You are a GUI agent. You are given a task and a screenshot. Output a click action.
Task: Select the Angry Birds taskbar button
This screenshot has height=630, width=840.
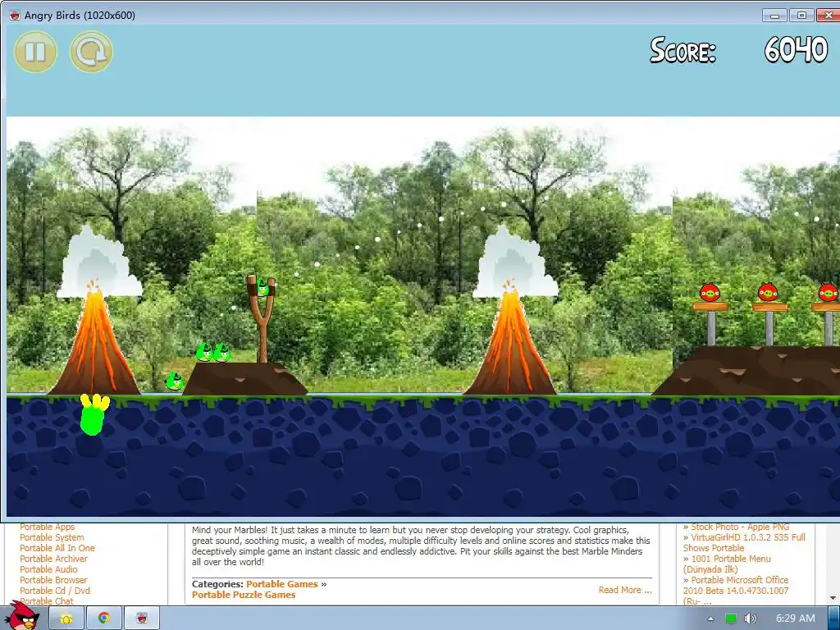[x=142, y=619]
